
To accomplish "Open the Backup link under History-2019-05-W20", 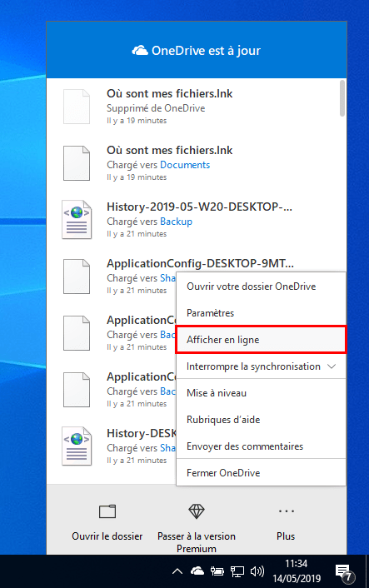I will point(176,222).
